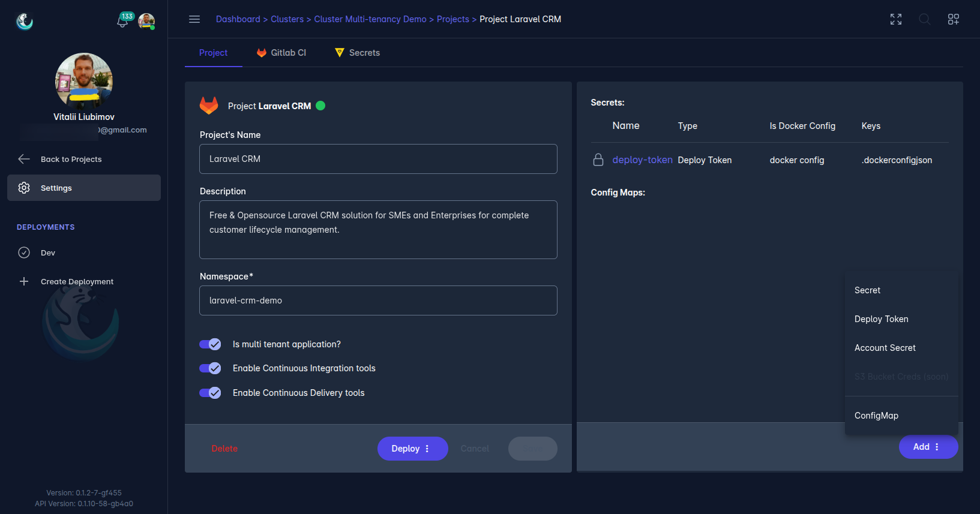The width and height of the screenshot is (980, 514).
Task: Toggle the hamburger sidebar menu
Action: (194, 19)
